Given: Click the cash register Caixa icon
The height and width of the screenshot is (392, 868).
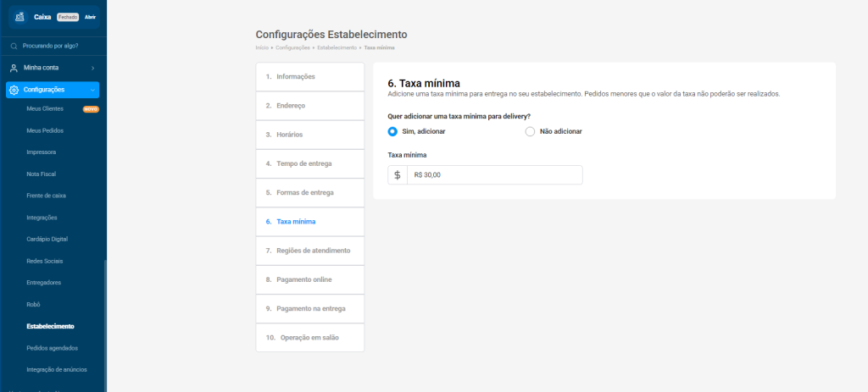Looking at the screenshot, I should click(x=19, y=16).
